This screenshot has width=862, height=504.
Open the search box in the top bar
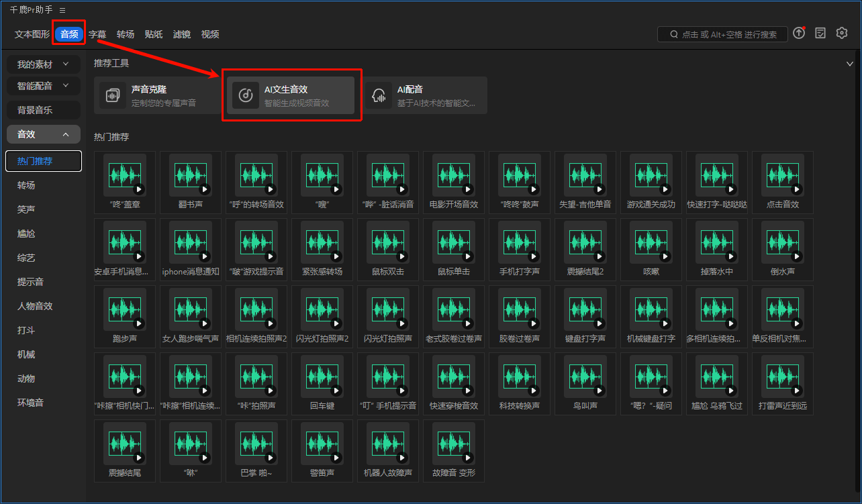tap(722, 34)
